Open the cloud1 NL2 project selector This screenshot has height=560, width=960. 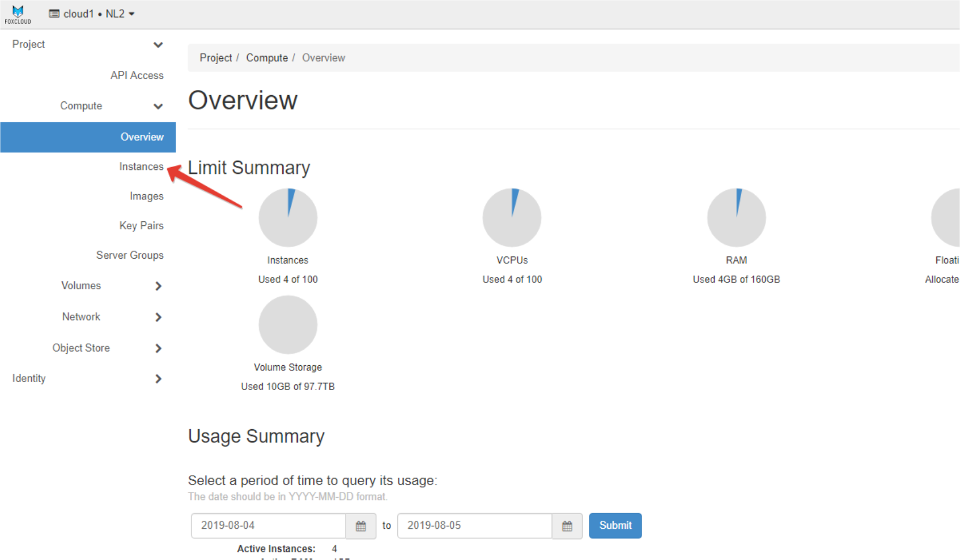click(92, 14)
